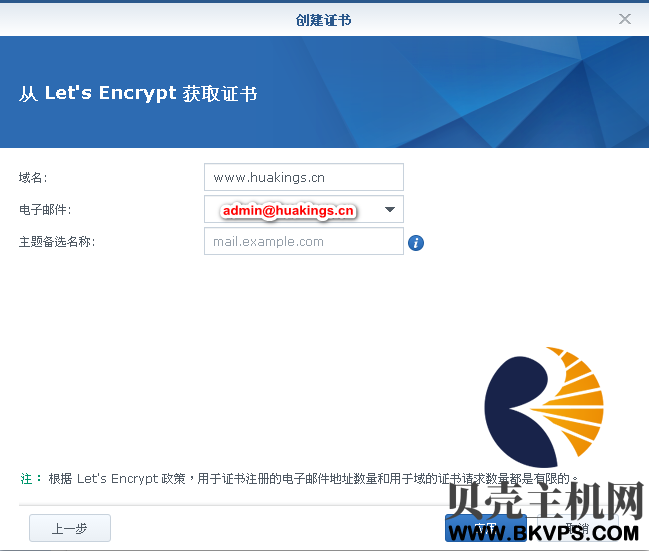Click the blue geometric header banner
Screen dimensions: 649x551
point(324,92)
